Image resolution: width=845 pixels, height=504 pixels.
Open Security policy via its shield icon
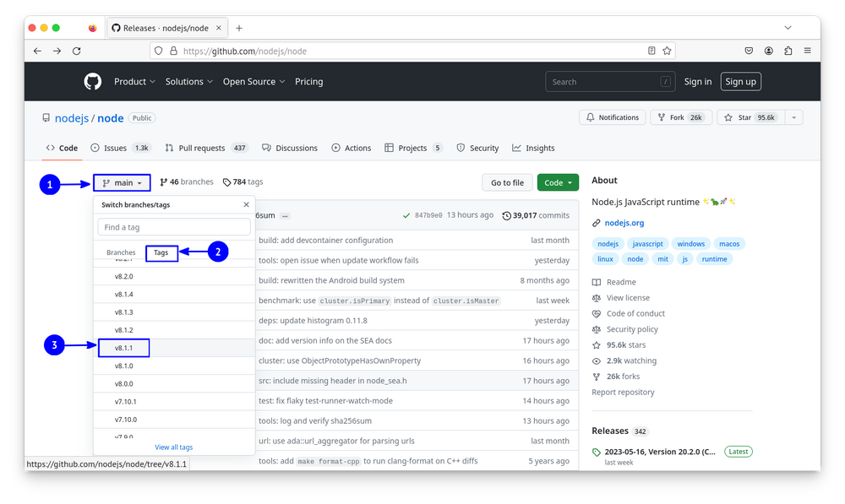click(x=596, y=329)
